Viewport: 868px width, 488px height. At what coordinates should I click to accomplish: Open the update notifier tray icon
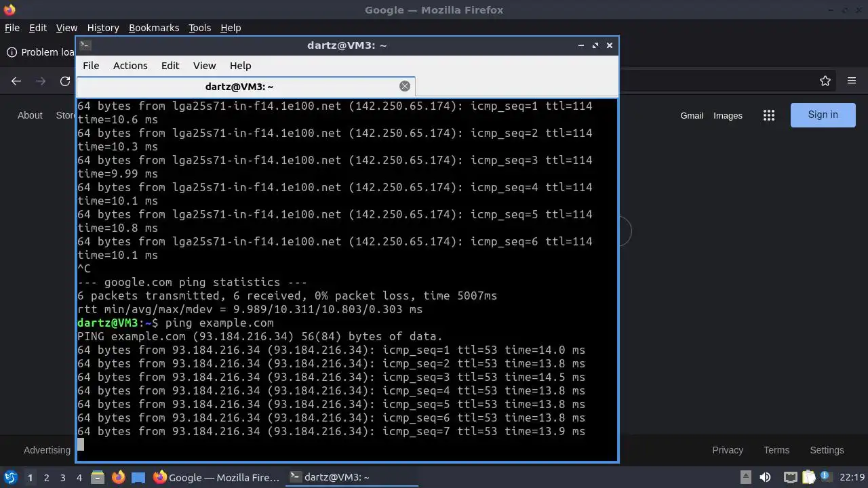[826, 477]
